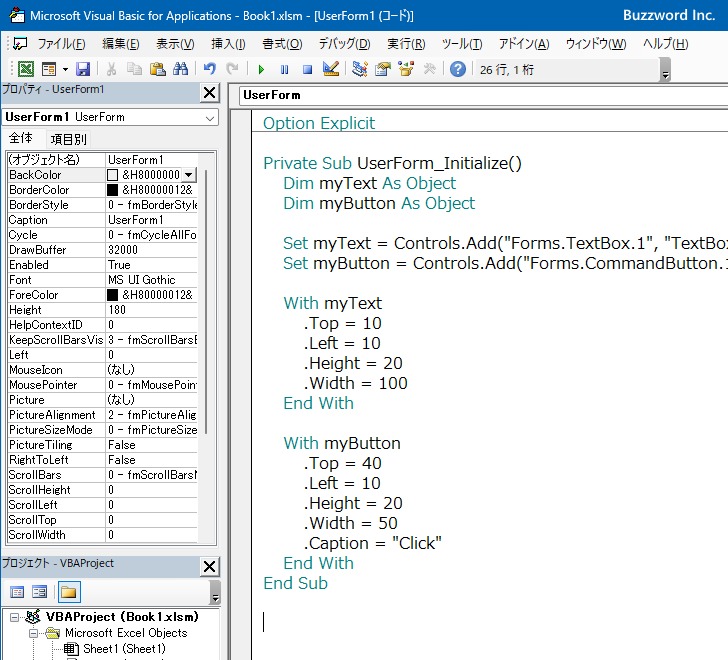Screen dimensions: 728x660
Task: Click the Save floppy disk icon
Action: click(x=83, y=69)
